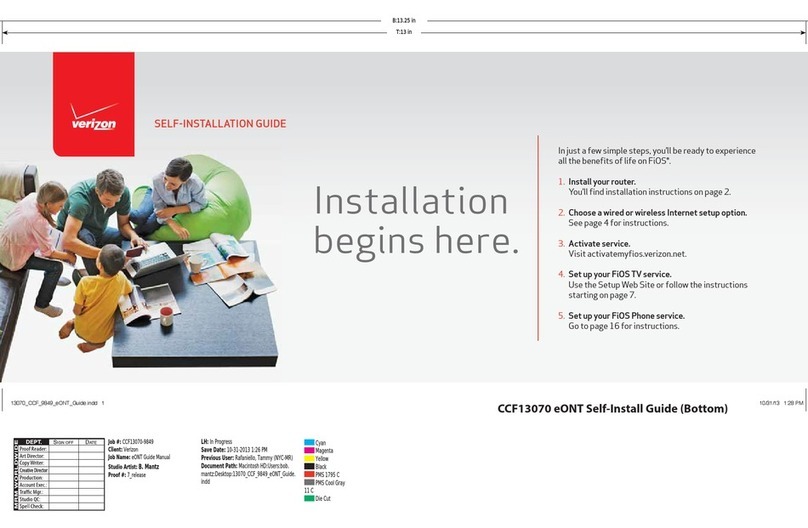
Task: Click the 'Creative Director:' row label
Action: tap(33, 470)
